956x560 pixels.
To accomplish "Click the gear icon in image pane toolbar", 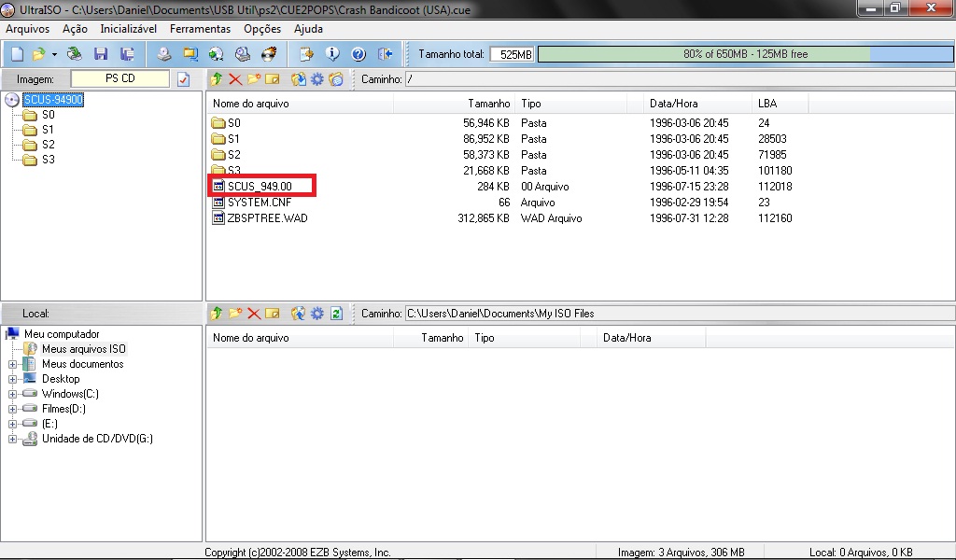I will [316, 79].
